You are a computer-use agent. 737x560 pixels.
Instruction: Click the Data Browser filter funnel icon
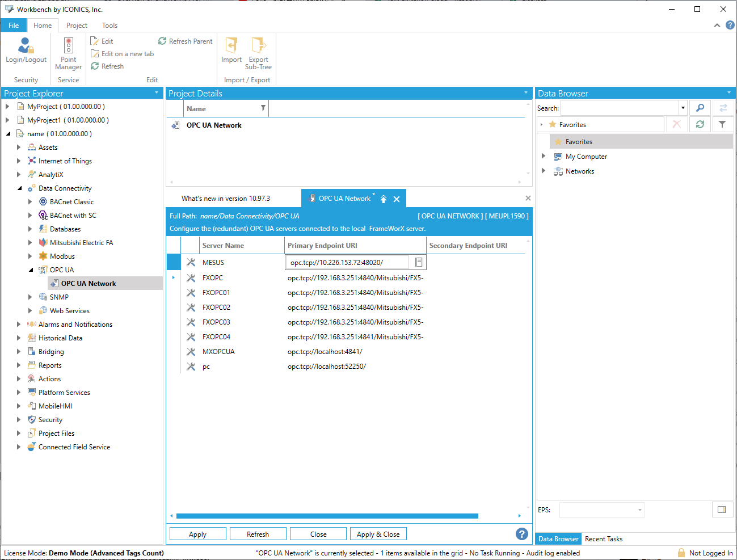(722, 124)
